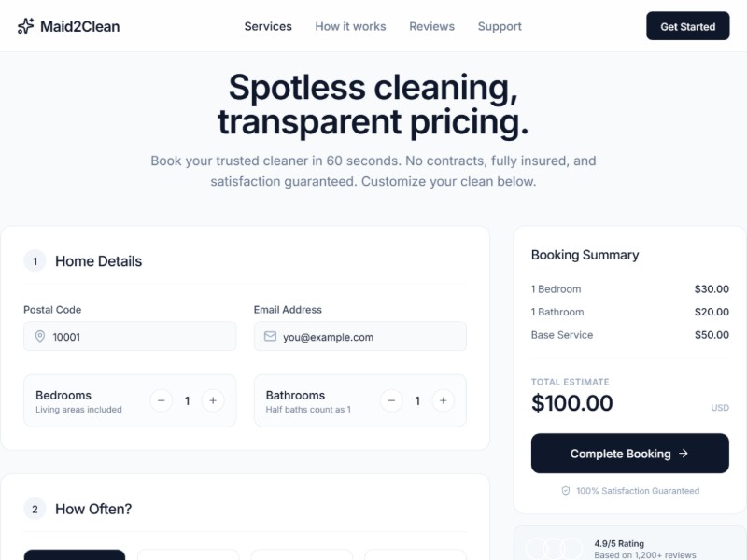Click the arrow on Complete Booking

coord(684,454)
